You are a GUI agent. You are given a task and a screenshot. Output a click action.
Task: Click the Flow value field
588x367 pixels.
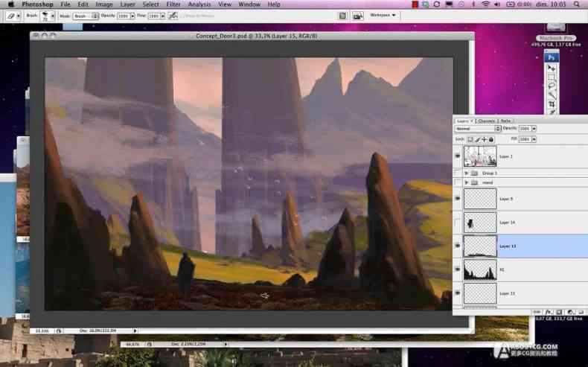[153, 16]
